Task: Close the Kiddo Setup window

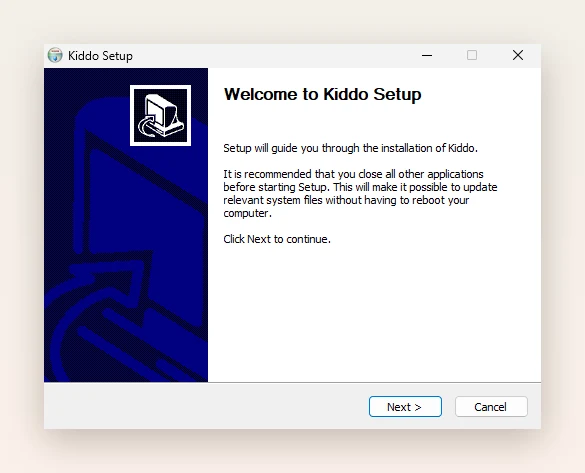Action: [x=518, y=56]
